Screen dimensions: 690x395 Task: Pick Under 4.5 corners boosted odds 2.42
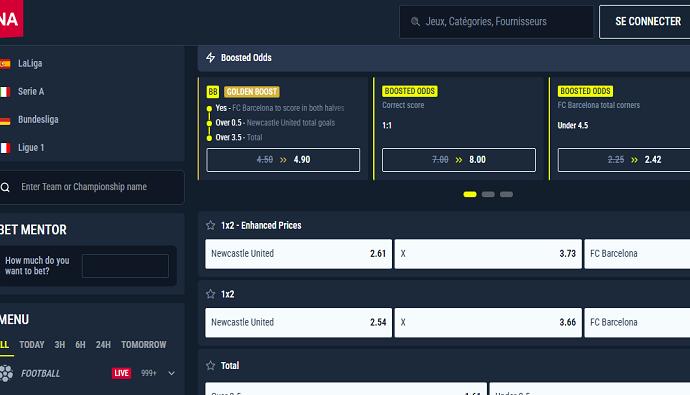(624, 160)
